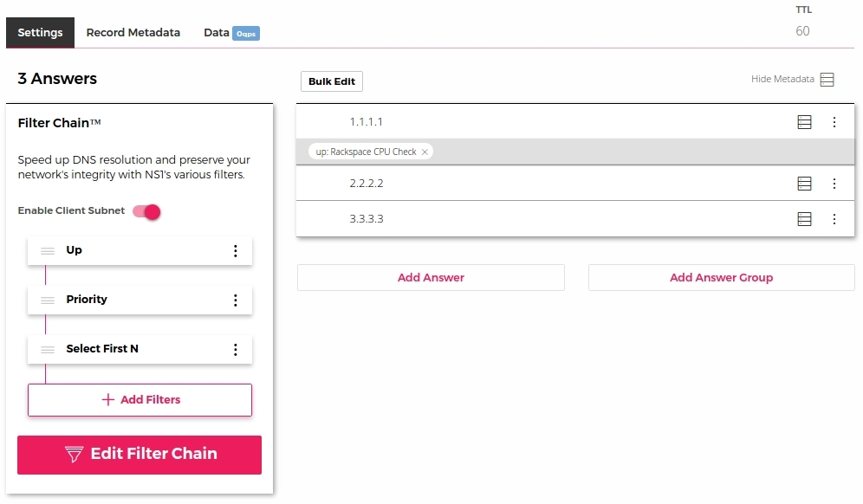Remove the Rackspace CPU Check metadata tag
Image resolution: width=863 pixels, height=504 pixels.
pos(424,151)
